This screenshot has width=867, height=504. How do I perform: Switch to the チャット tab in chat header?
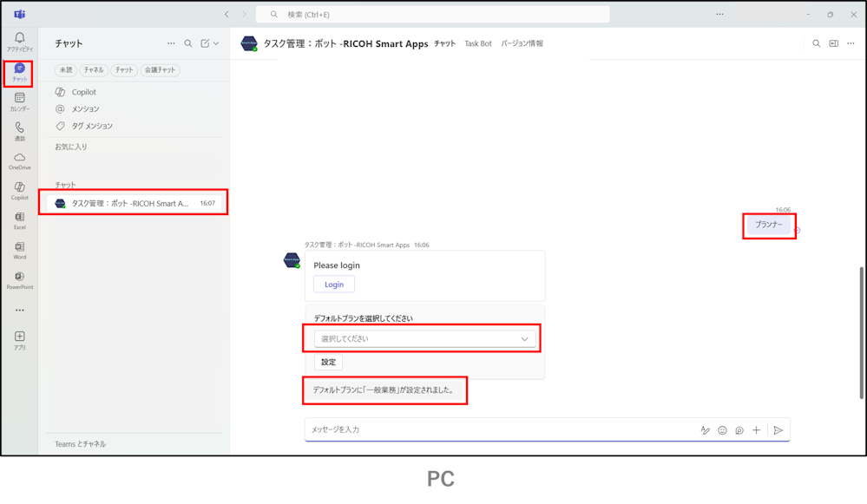click(x=444, y=43)
